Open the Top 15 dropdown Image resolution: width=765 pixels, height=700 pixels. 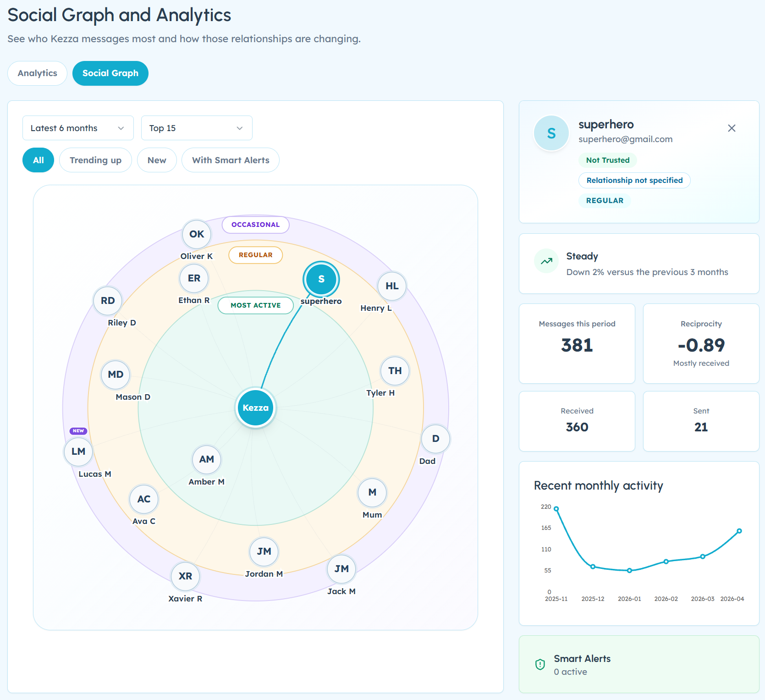click(197, 128)
